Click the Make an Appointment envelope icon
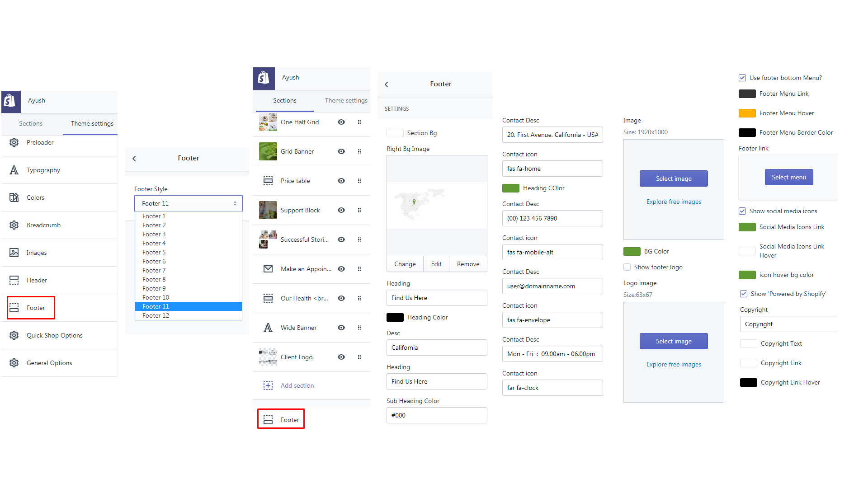868x488 pixels. [x=268, y=269]
